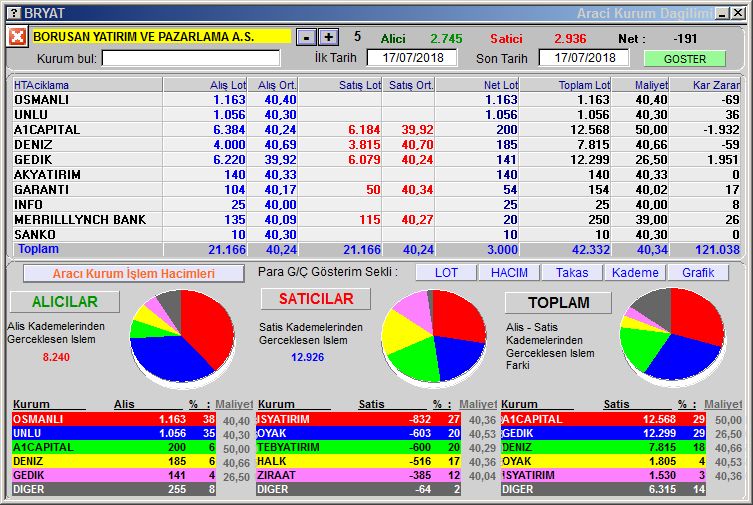Click the 8.240 buyers transaction value
This screenshot has width=753, height=505.
point(56,357)
